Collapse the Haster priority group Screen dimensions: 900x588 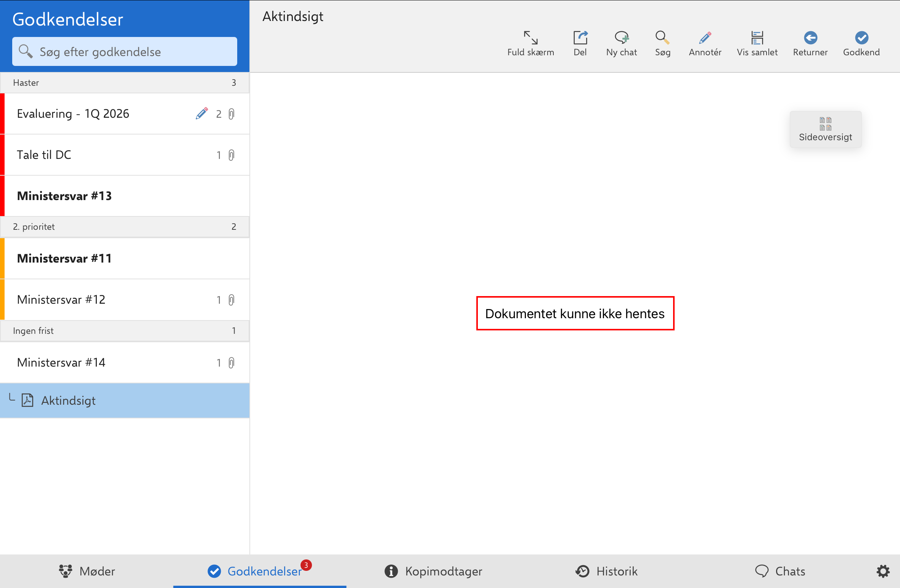click(125, 82)
